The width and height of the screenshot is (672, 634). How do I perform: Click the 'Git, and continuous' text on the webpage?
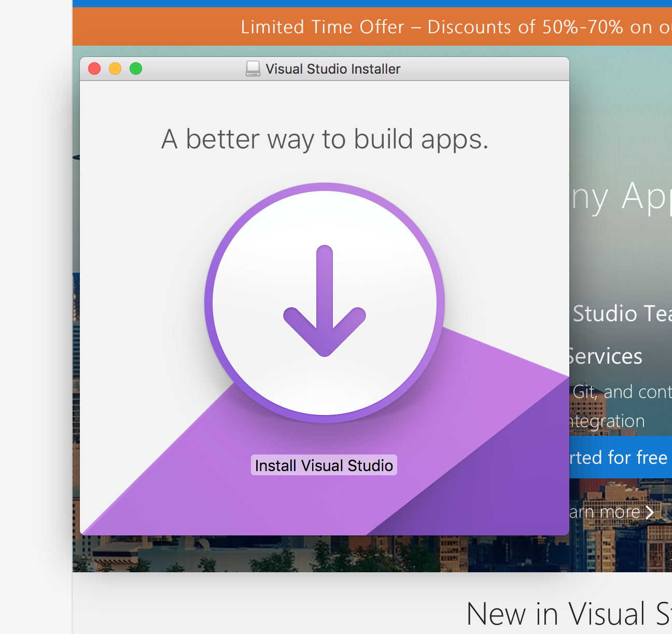pos(622,392)
